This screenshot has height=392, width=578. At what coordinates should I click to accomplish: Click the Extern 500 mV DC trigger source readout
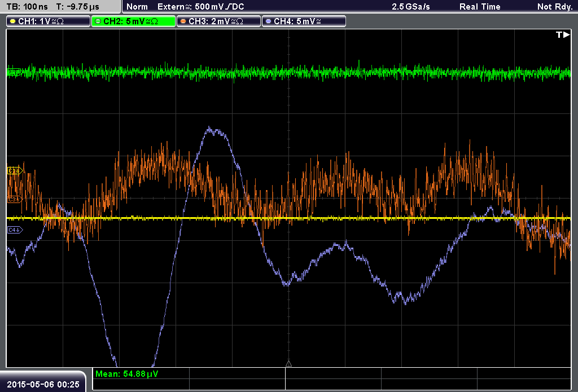(x=200, y=7)
